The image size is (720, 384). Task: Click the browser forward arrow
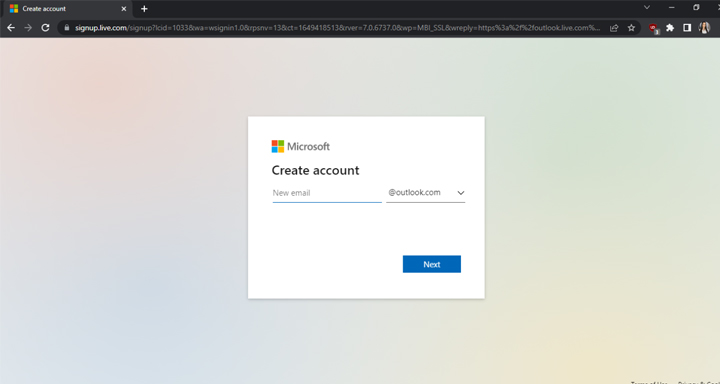(x=28, y=28)
